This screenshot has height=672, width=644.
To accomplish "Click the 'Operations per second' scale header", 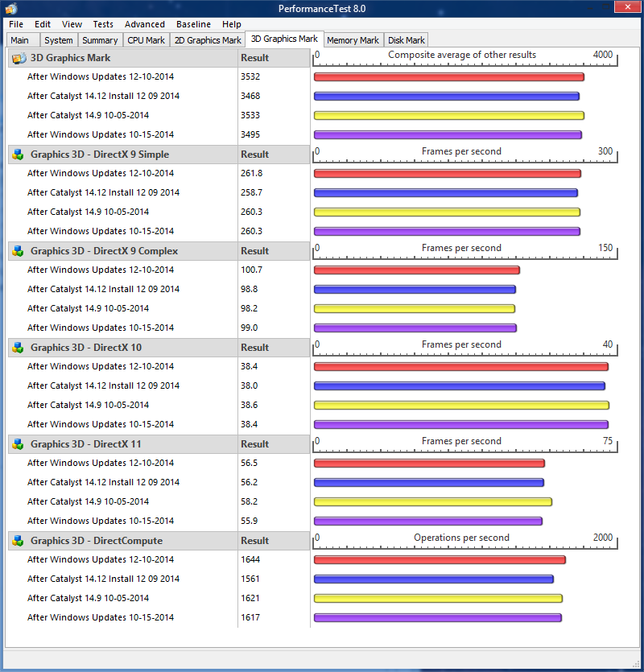I will (x=464, y=540).
